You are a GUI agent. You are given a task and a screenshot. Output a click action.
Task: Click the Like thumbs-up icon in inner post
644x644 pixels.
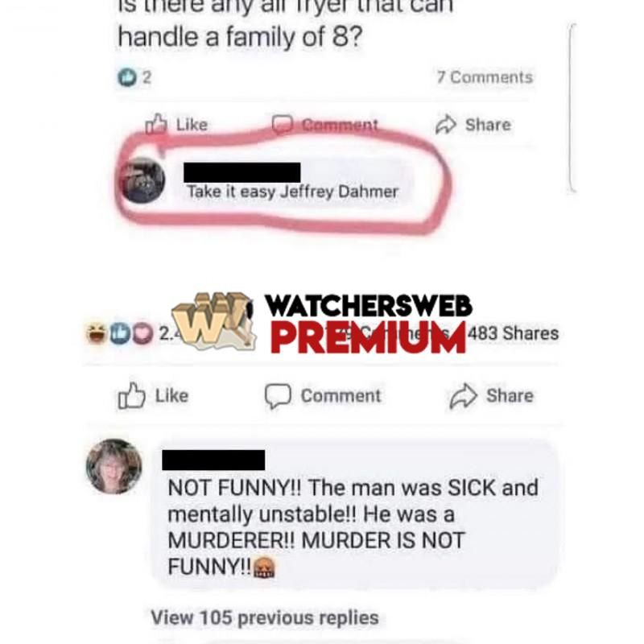click(x=156, y=124)
